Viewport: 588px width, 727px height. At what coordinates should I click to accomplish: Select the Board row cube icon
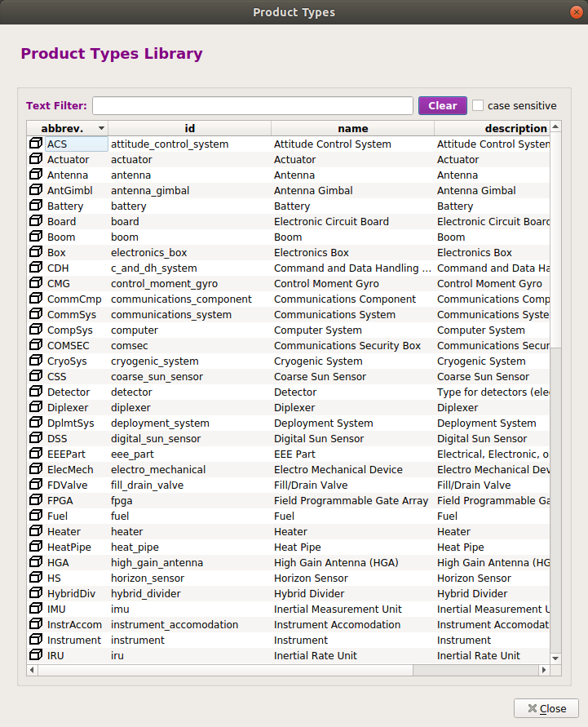(36, 220)
